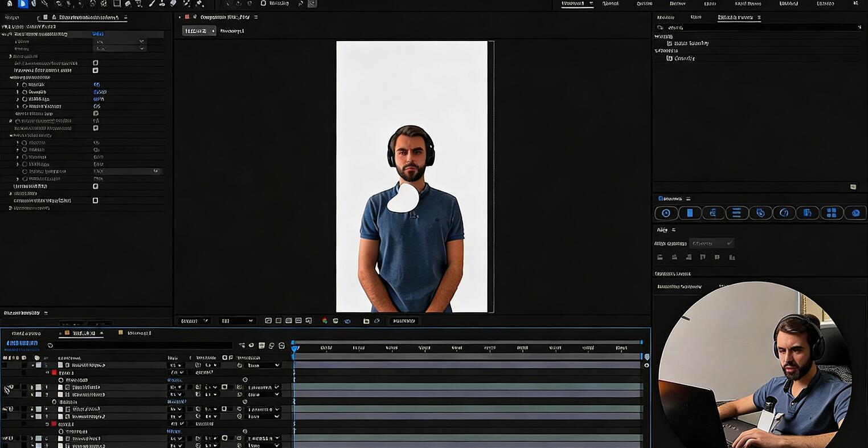This screenshot has width=868, height=448.
Task: Open the magnification dropdown below the viewer
Action: [x=195, y=321]
